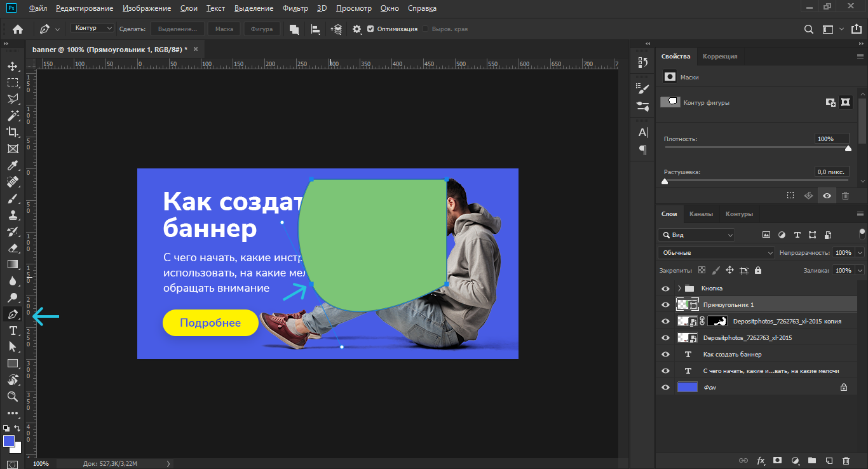Open path alignment options

coord(315,29)
